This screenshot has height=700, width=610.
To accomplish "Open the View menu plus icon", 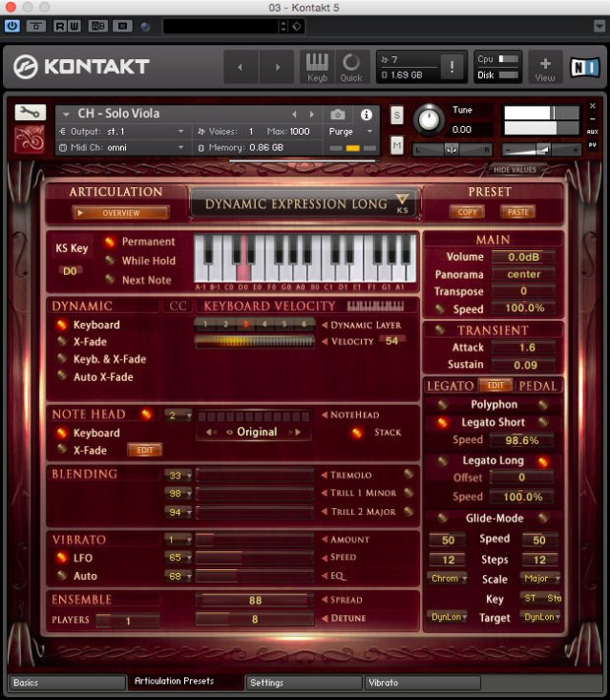I will pos(545,66).
